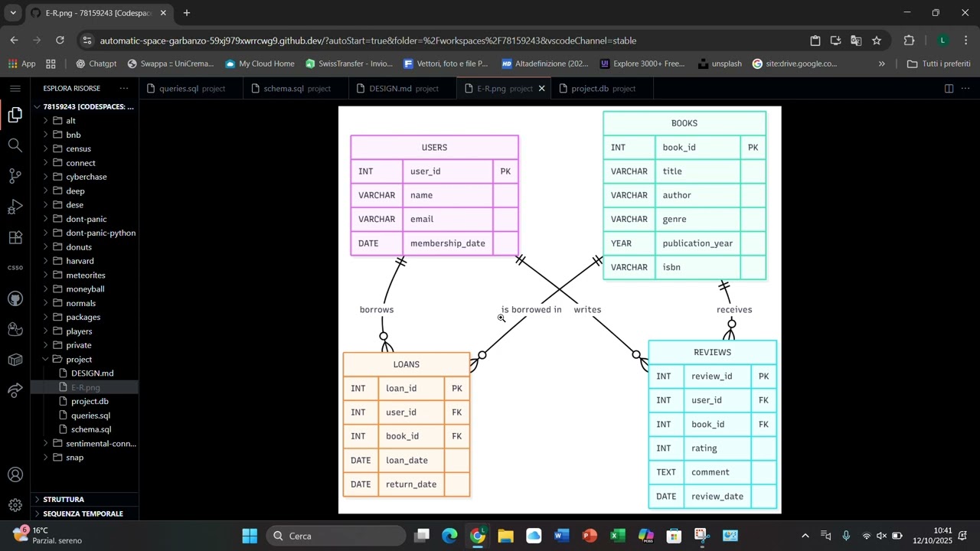Select E-R.png in the file tree
Screen dimensions: 980x551
click(x=85, y=387)
